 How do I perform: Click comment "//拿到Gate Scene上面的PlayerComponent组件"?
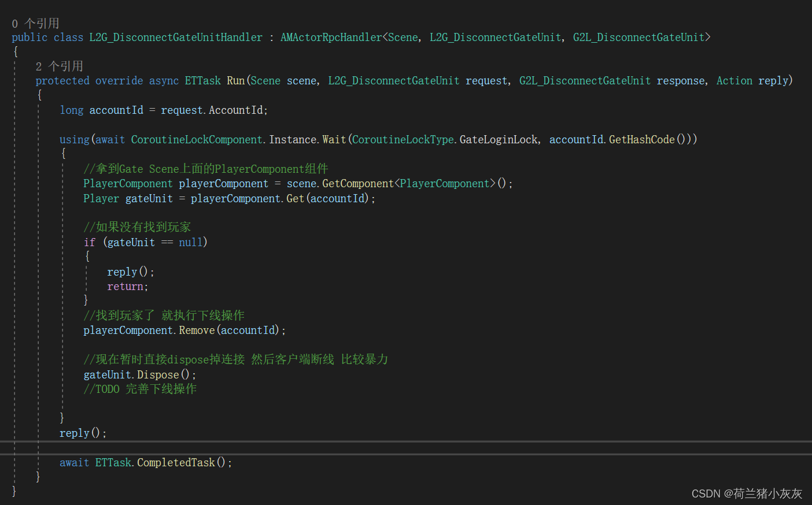tap(205, 169)
